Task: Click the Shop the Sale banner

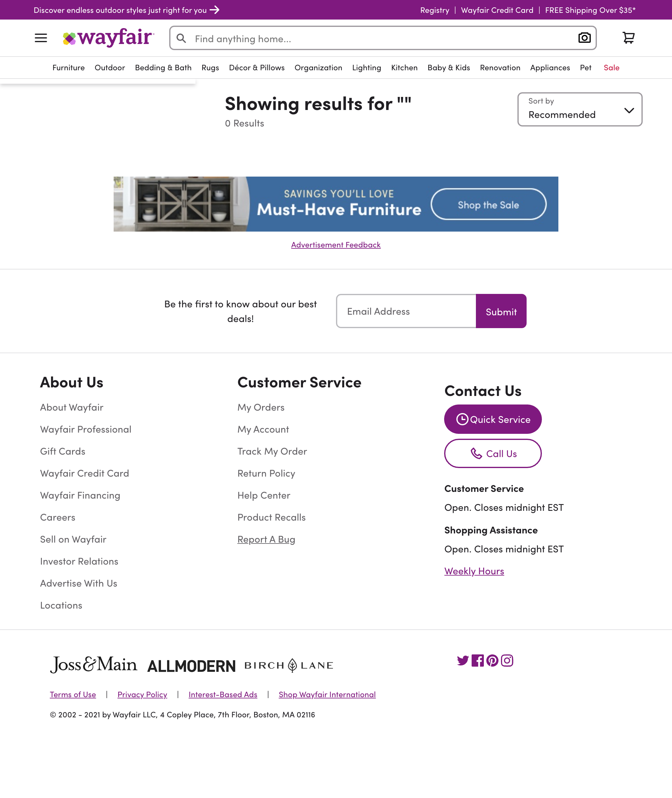Action: coord(488,203)
